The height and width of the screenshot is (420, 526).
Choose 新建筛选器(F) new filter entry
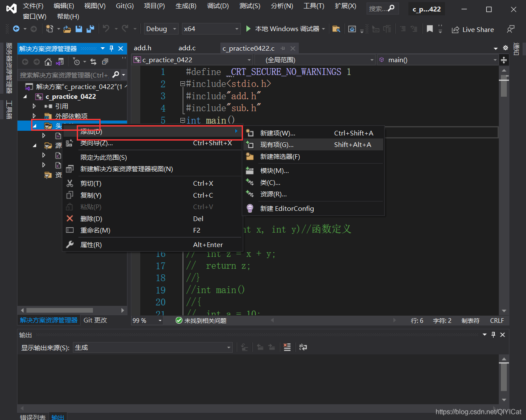tap(314, 157)
